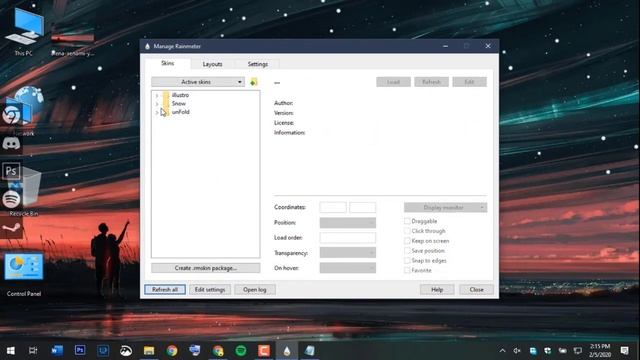
Task: Click the Refresh button beside Load
Action: 431,82
